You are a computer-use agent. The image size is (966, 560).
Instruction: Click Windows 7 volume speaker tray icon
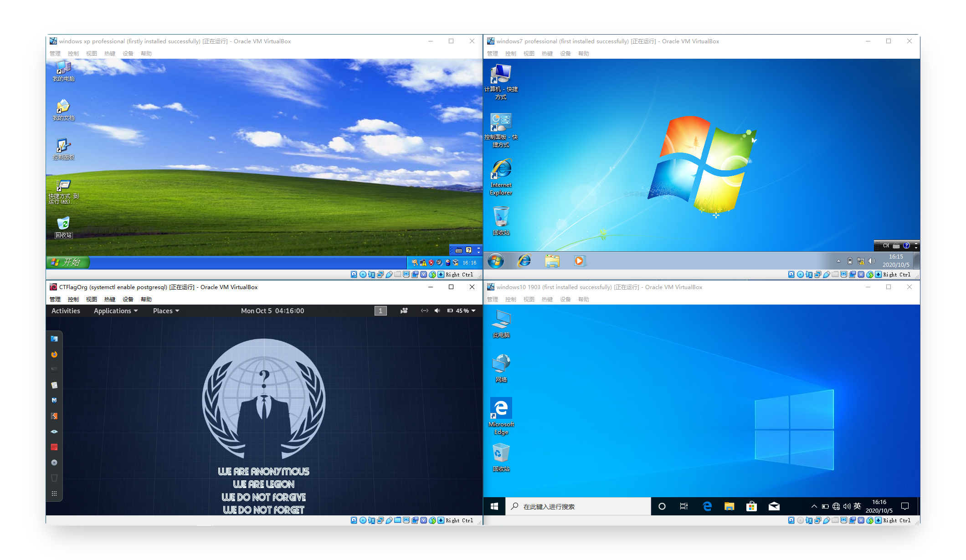pos(872,261)
